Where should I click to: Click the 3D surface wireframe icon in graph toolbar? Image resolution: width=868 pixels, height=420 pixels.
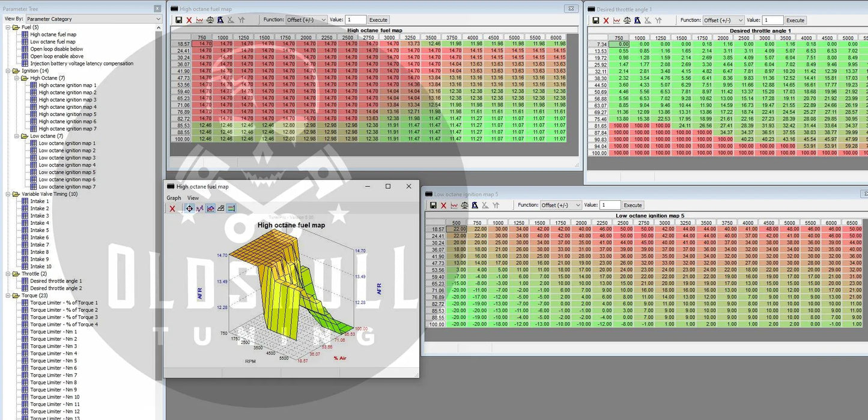point(221,208)
